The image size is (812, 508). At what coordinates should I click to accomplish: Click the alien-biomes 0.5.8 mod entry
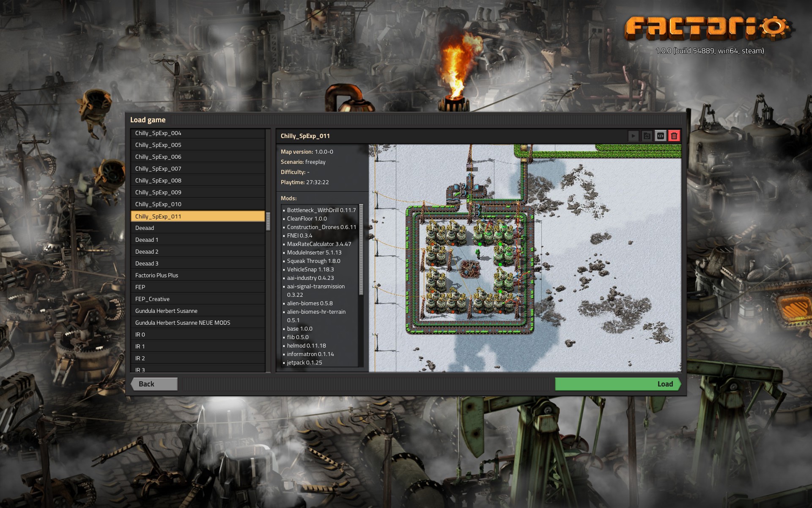pyautogui.click(x=310, y=303)
